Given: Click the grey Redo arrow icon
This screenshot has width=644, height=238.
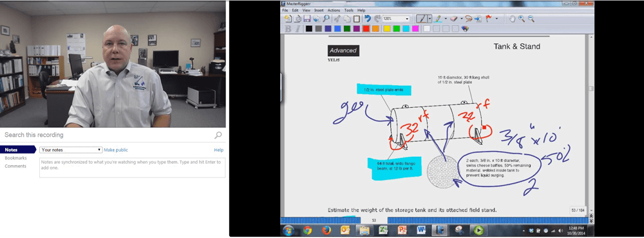Looking at the screenshot, I should click(377, 19).
